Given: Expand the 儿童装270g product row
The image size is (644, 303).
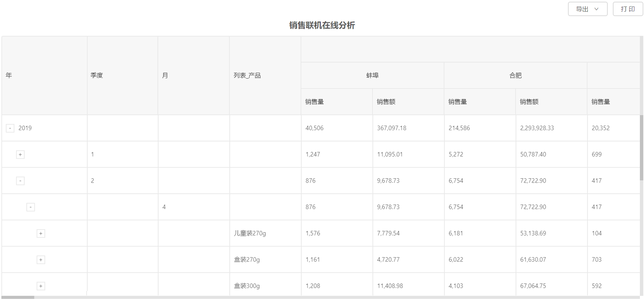Looking at the screenshot, I should pos(41,233).
